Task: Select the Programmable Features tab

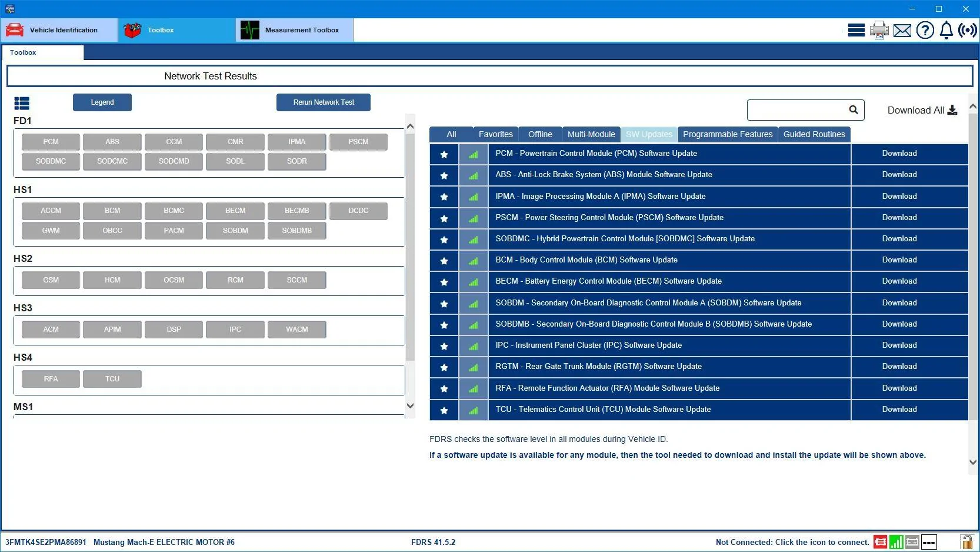Action: point(728,134)
